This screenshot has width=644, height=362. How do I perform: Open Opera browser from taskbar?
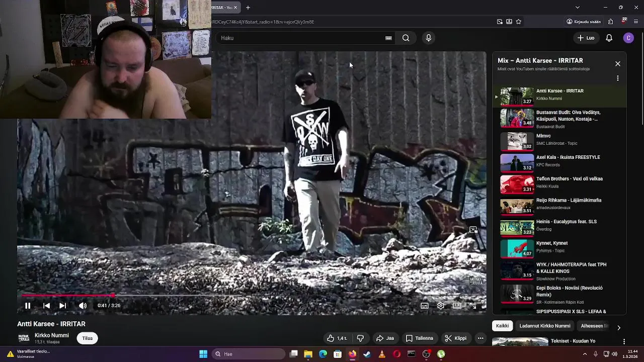(x=396, y=354)
